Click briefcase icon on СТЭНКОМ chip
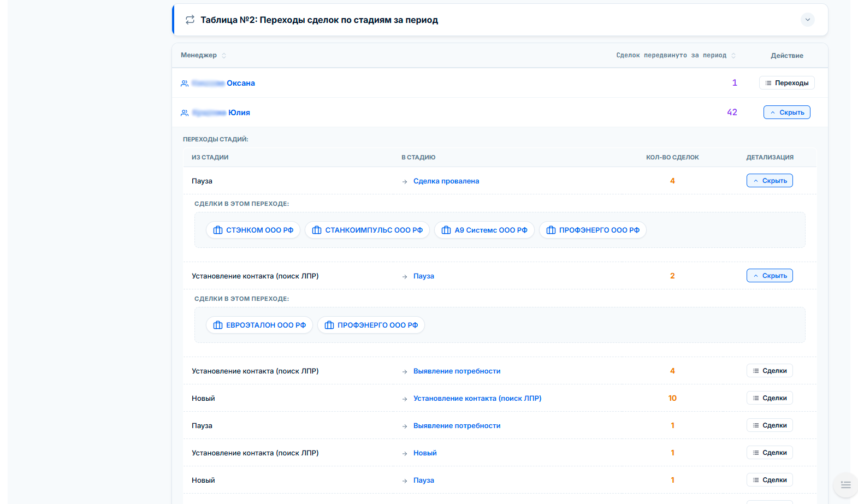Image resolution: width=858 pixels, height=504 pixels. (218, 230)
